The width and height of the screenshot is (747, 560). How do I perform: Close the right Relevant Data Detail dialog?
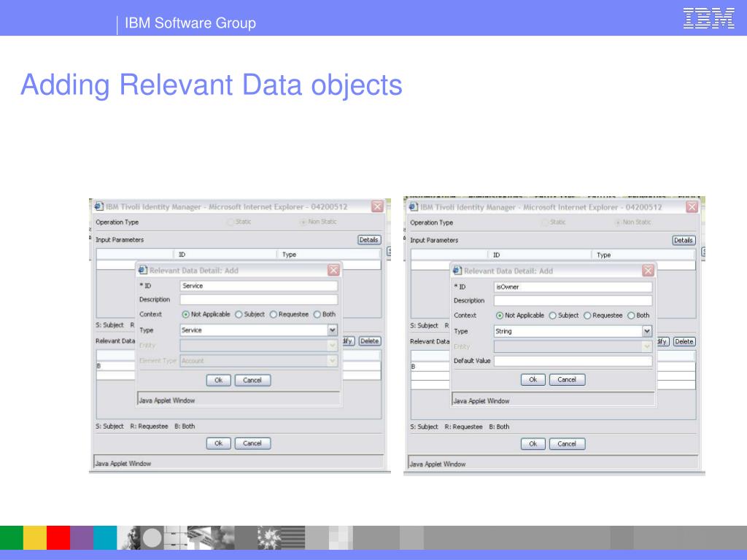coord(648,271)
